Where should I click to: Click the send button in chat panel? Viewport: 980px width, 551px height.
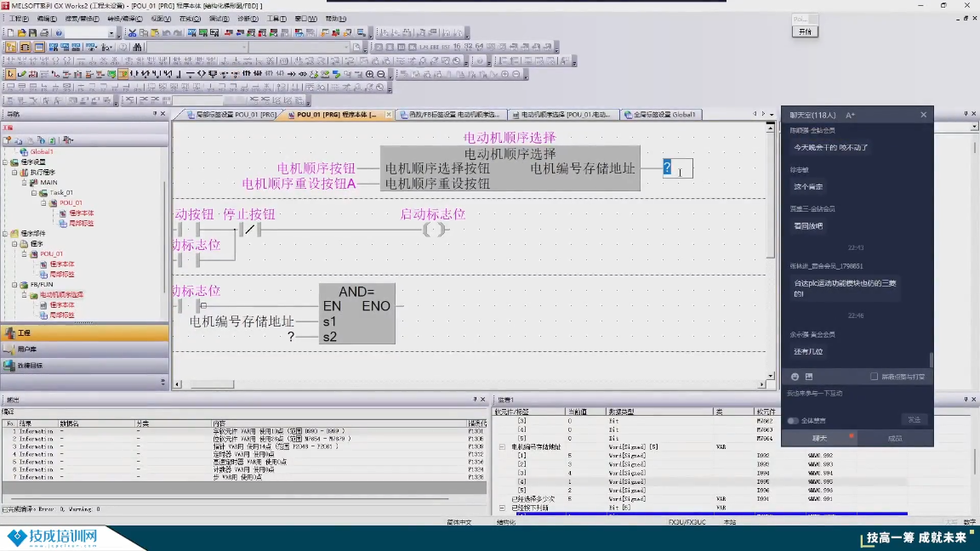(x=914, y=420)
